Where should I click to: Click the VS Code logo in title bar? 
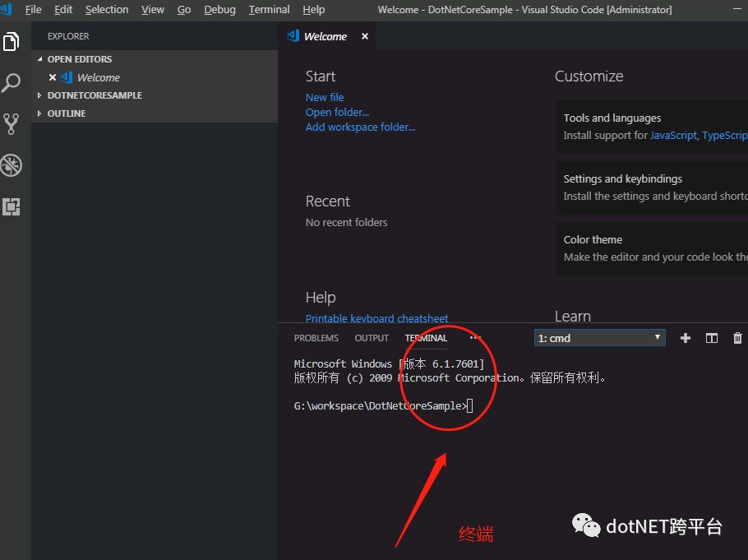coord(6,9)
